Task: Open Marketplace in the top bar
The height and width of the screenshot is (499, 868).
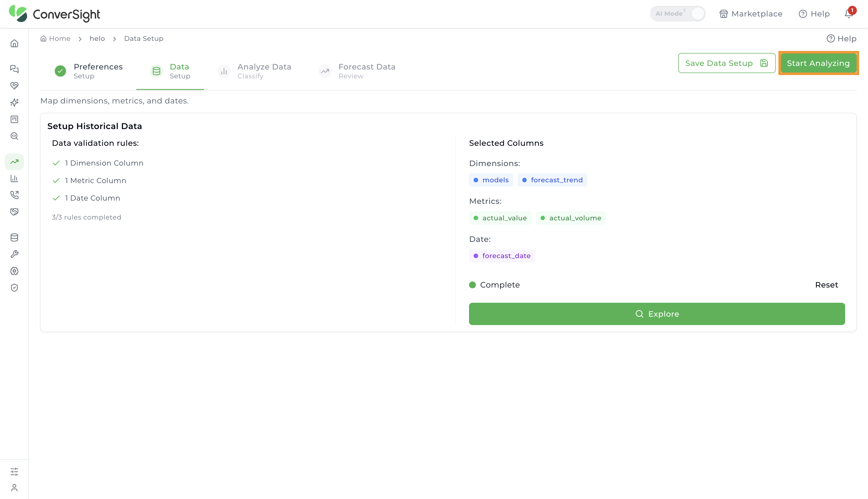Action: click(751, 14)
